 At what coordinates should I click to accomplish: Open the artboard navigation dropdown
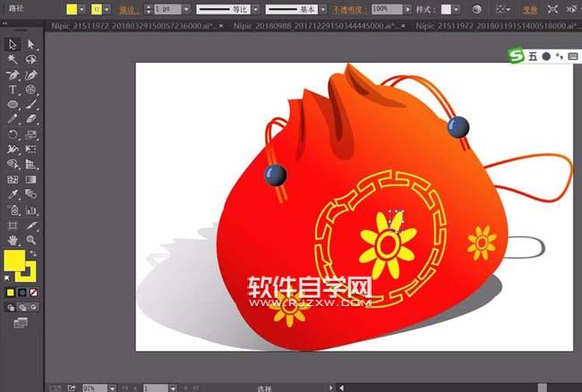coord(173,388)
